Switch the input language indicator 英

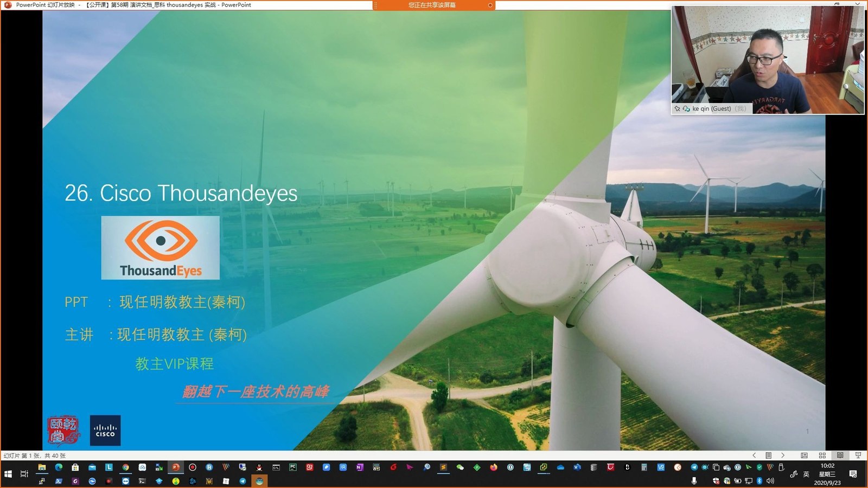806,474
